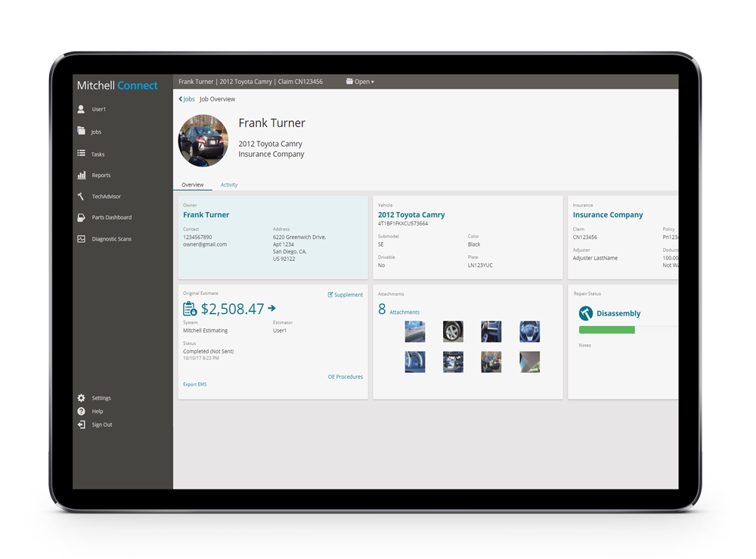Image resolution: width=756 pixels, height=559 pixels.
Task: Click the Tasks list icon
Action: click(x=81, y=154)
